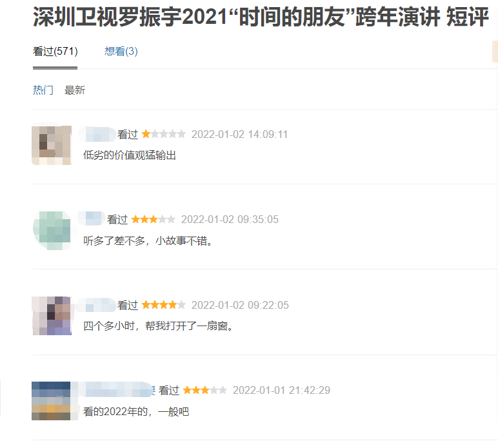498x448 pixels.
Task: Open the 看过(571) tab
Action: [55, 52]
